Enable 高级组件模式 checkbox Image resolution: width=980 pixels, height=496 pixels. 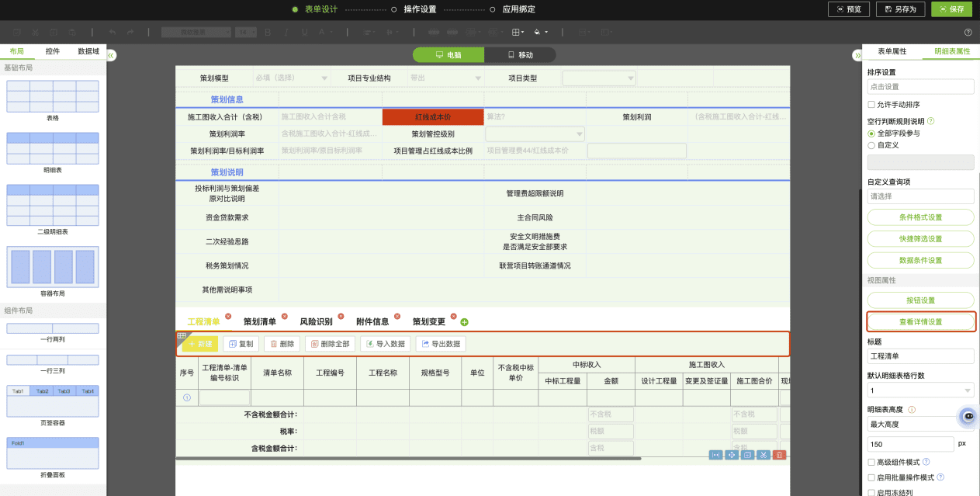[x=871, y=462]
